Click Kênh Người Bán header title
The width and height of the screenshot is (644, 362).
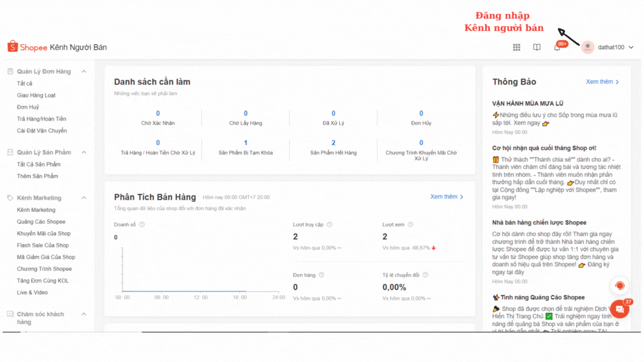tap(78, 47)
